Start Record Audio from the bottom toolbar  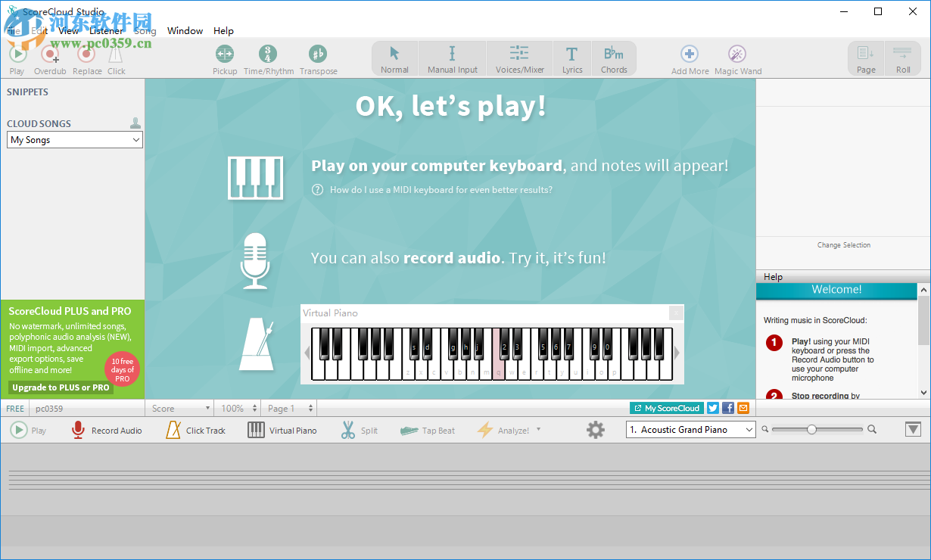coord(105,430)
